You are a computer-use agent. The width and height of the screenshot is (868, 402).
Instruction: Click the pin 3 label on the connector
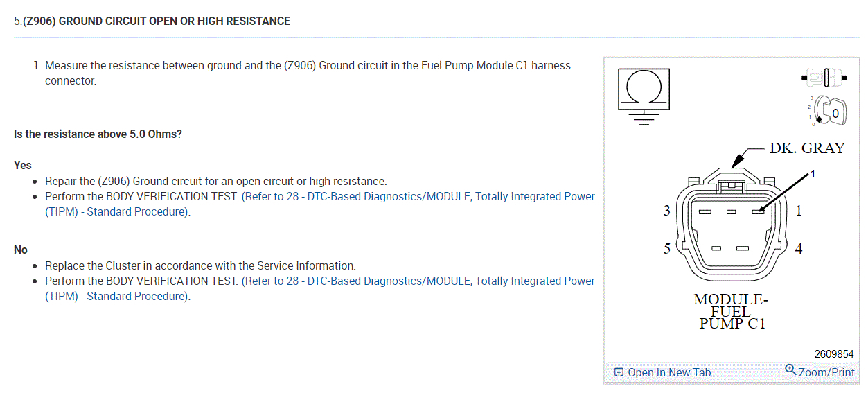666,211
